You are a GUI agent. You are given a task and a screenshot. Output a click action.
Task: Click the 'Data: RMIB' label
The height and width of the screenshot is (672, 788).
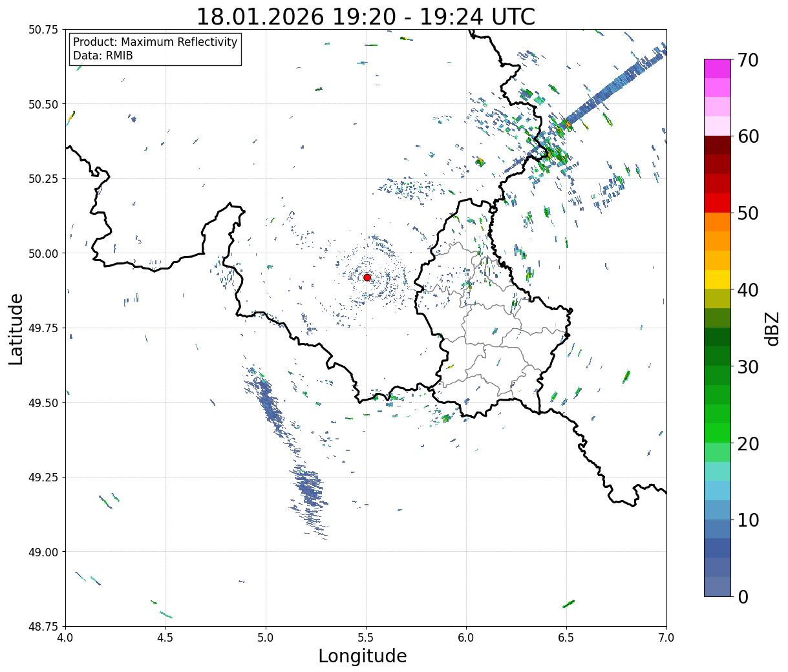(103, 56)
